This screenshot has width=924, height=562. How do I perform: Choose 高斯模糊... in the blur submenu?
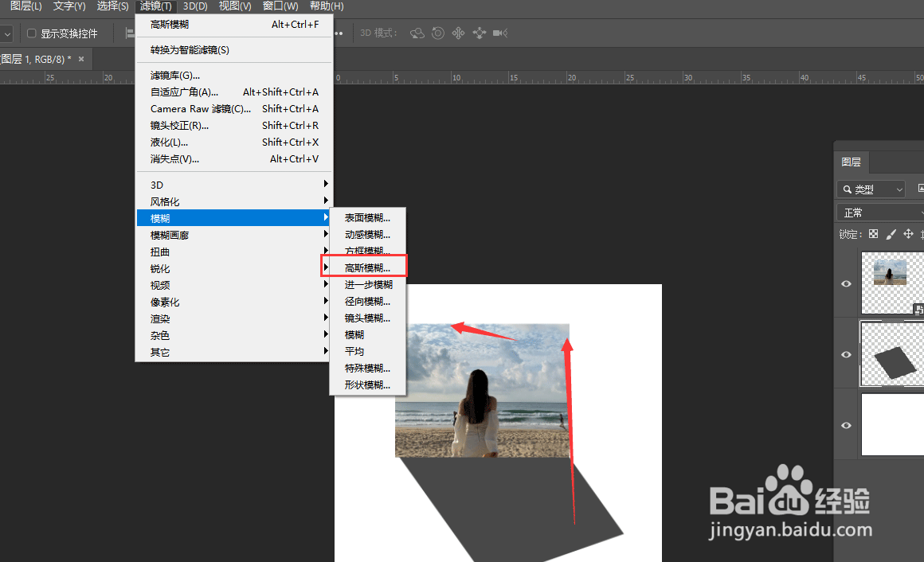tap(367, 268)
